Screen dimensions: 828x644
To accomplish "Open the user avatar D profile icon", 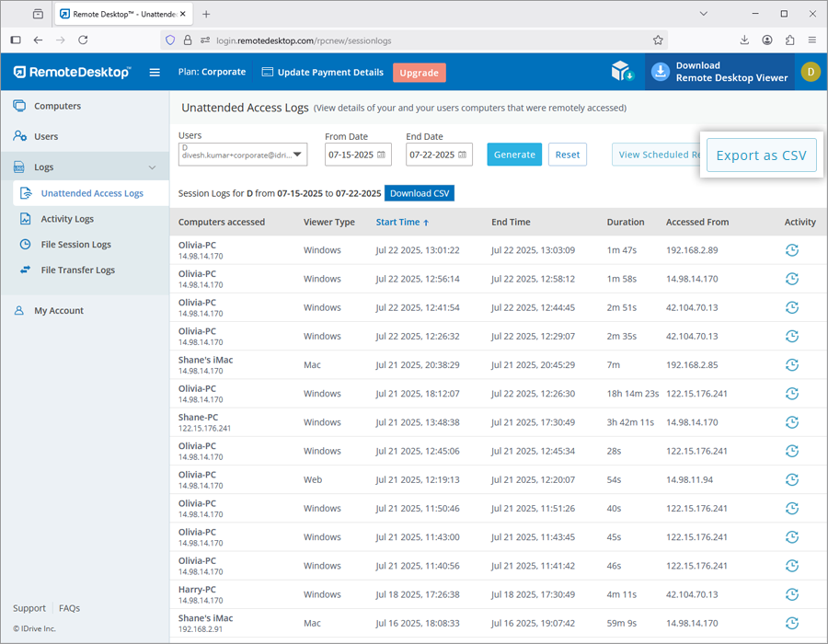I will point(810,72).
